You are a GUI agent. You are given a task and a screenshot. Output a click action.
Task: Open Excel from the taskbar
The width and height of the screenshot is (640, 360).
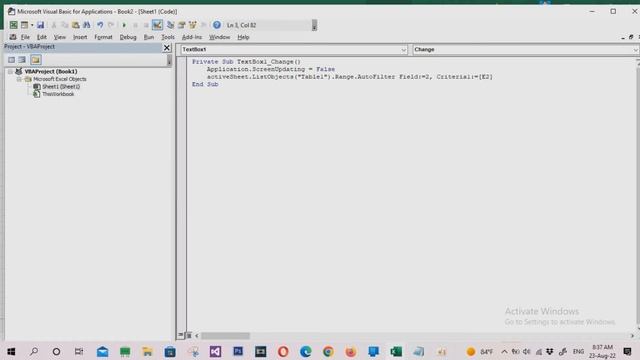(396, 351)
